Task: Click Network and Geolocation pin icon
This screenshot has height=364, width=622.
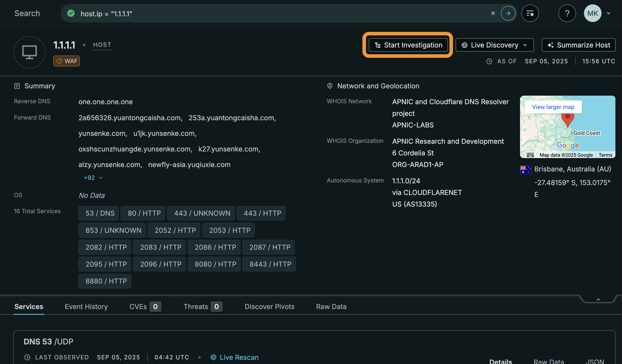Action: pos(330,86)
